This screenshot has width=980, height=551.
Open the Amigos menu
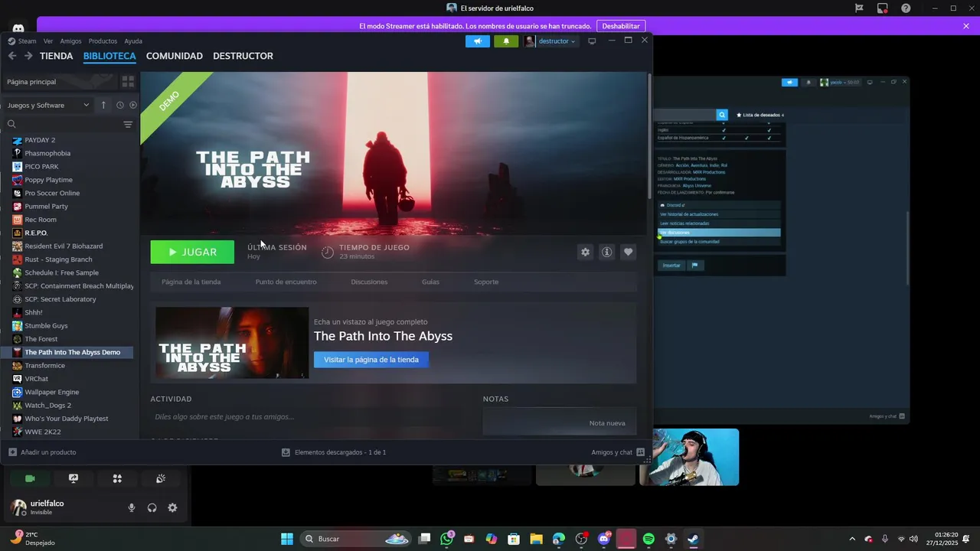click(x=70, y=41)
